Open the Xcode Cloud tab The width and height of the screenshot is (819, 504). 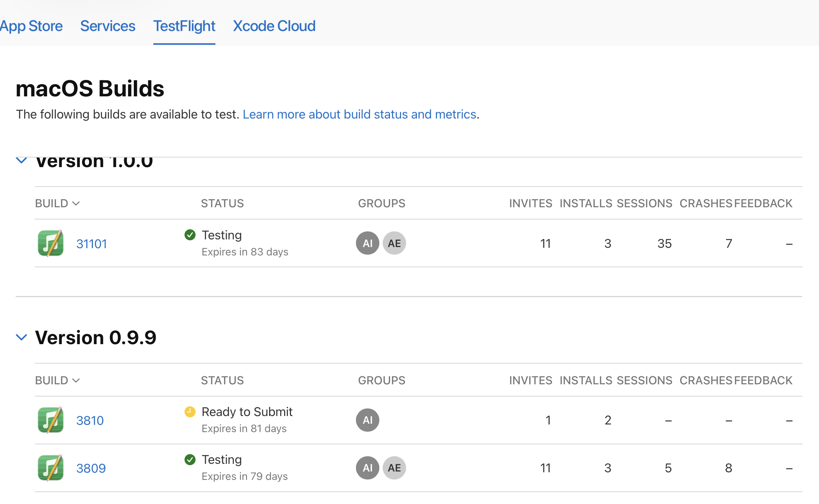[274, 26]
